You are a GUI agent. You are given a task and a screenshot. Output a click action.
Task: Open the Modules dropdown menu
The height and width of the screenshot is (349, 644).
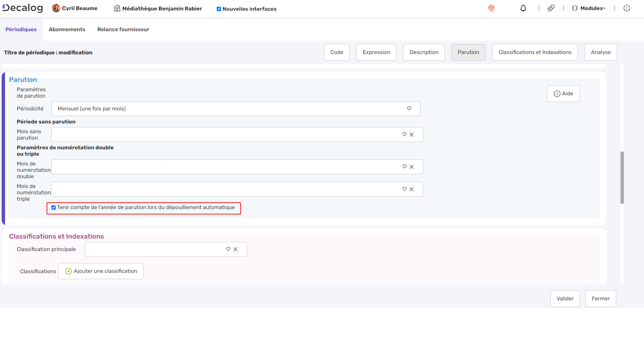click(x=589, y=8)
